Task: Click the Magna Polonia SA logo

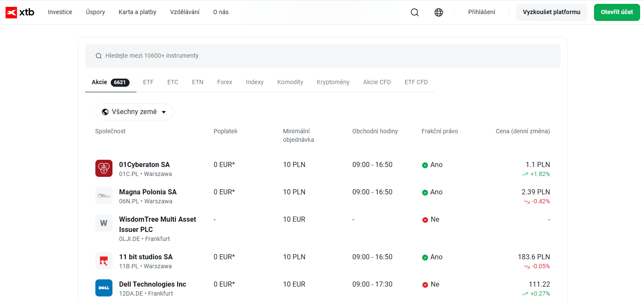Action: click(104, 196)
